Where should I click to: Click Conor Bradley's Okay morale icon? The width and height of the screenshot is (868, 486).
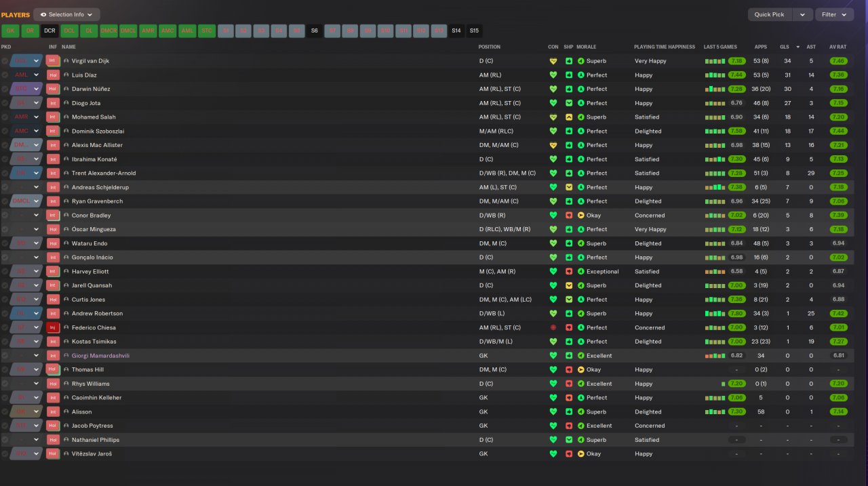[x=580, y=216]
